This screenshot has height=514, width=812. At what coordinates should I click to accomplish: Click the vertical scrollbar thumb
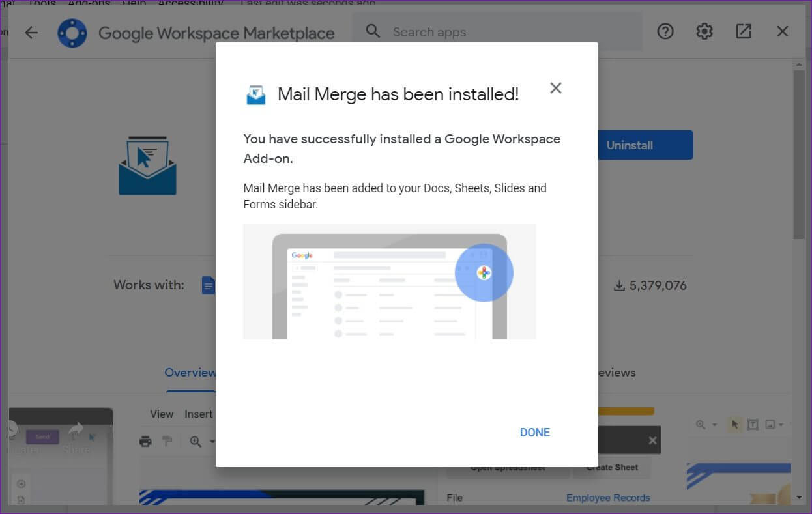800,154
